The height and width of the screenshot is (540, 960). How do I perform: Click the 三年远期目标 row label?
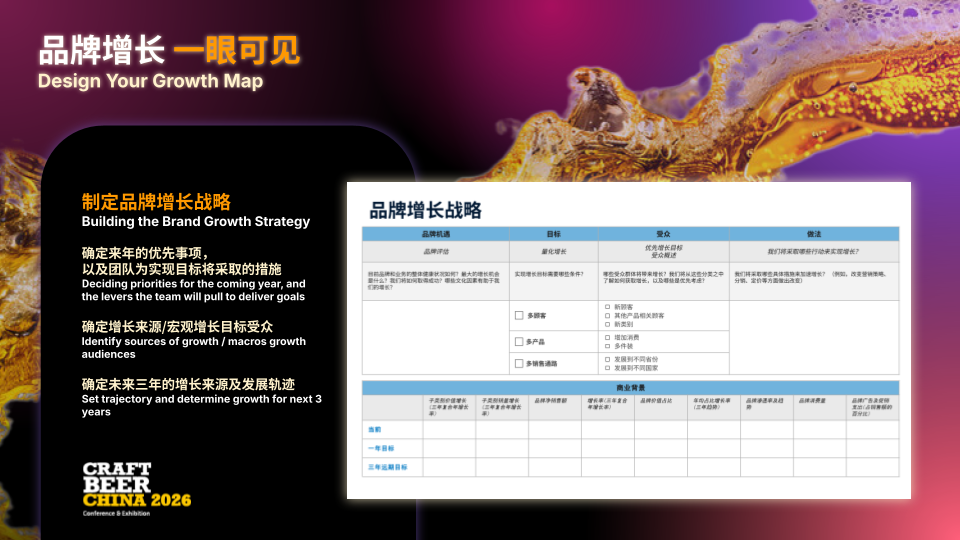click(x=386, y=467)
